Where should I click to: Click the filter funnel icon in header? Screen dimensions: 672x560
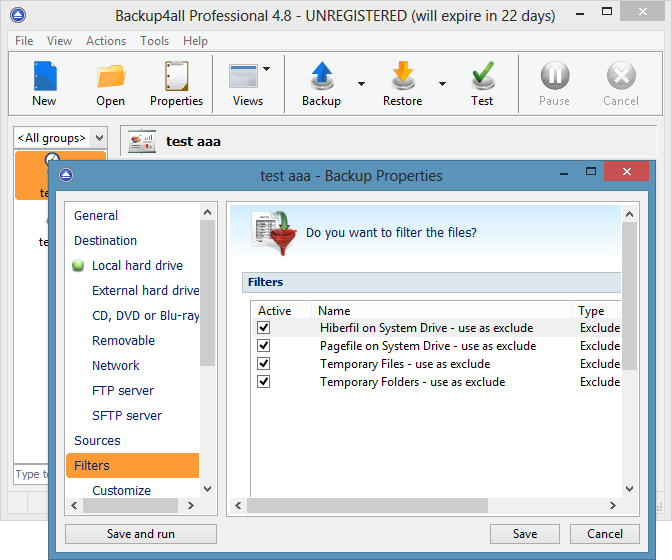tap(274, 233)
